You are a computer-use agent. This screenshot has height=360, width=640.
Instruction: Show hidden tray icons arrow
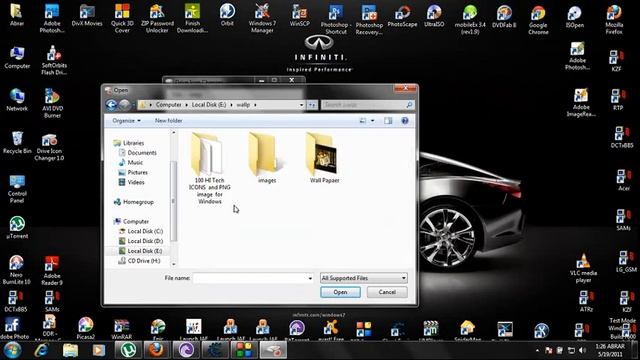[537, 350]
